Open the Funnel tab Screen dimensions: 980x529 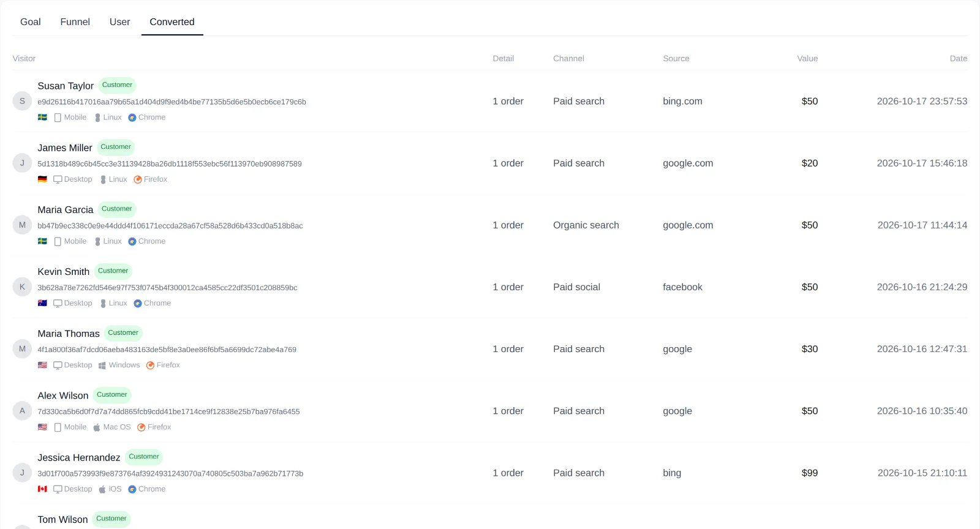(x=75, y=22)
